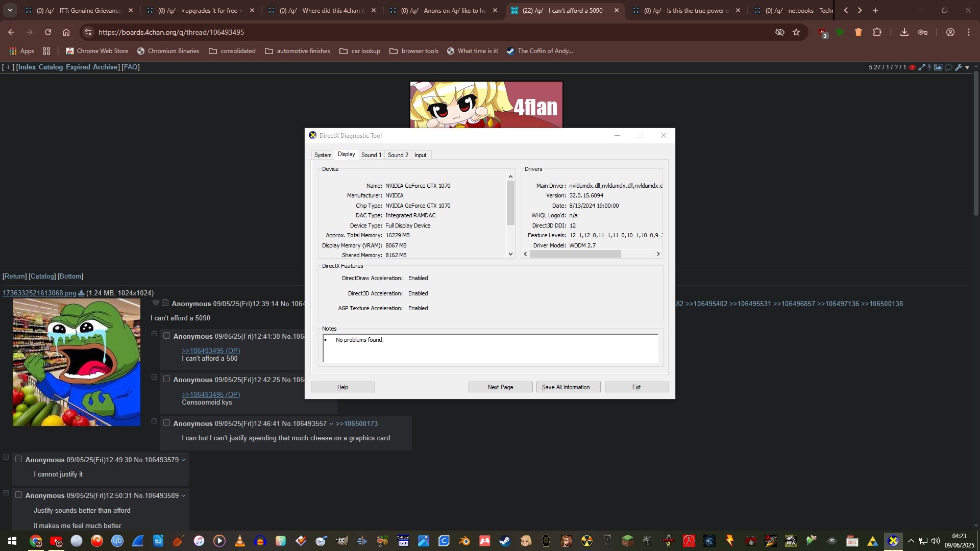Open the wrench settings icon in 4chan header
The height and width of the screenshot is (551, 980).
pyautogui.click(x=959, y=67)
